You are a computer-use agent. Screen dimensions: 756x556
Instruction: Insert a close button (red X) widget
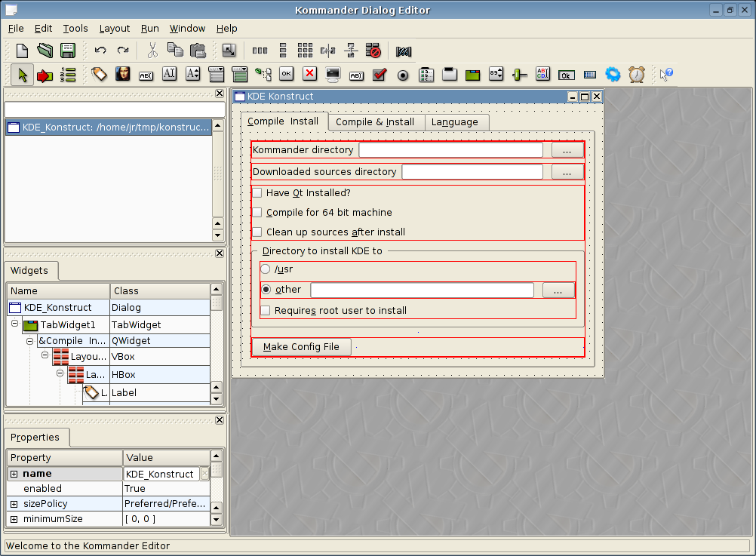click(x=309, y=74)
